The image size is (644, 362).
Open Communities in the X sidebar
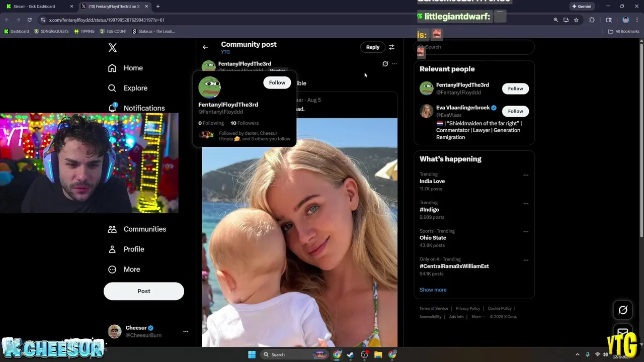(137, 229)
